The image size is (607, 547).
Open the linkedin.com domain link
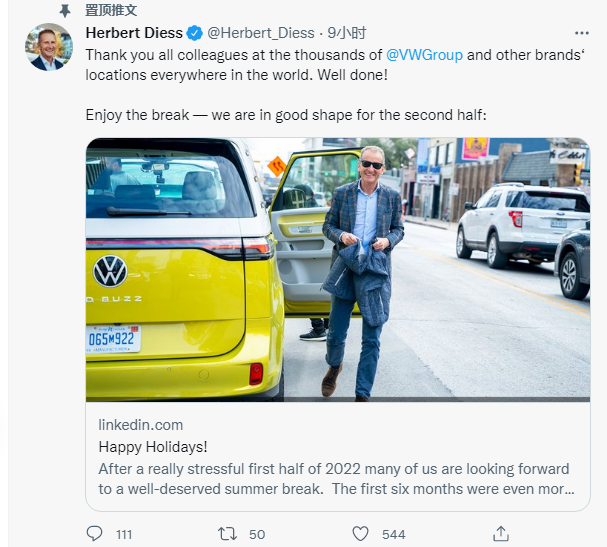[x=141, y=425]
